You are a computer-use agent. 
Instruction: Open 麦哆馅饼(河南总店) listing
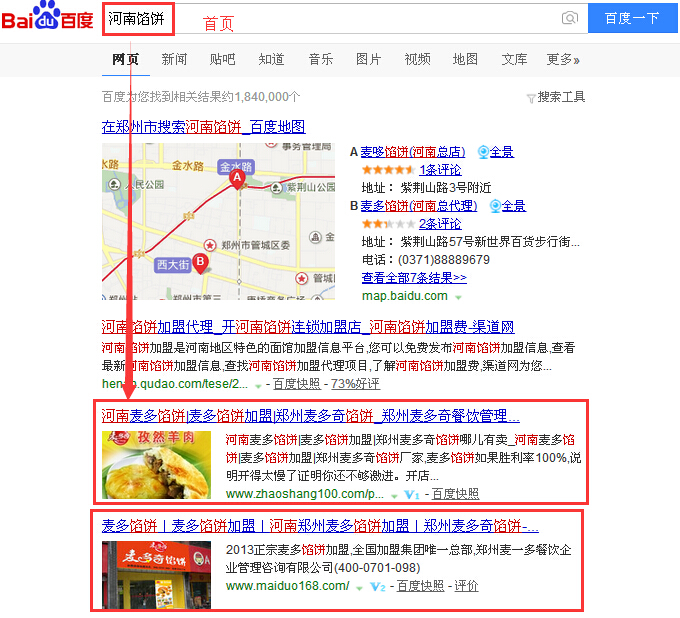[412, 152]
